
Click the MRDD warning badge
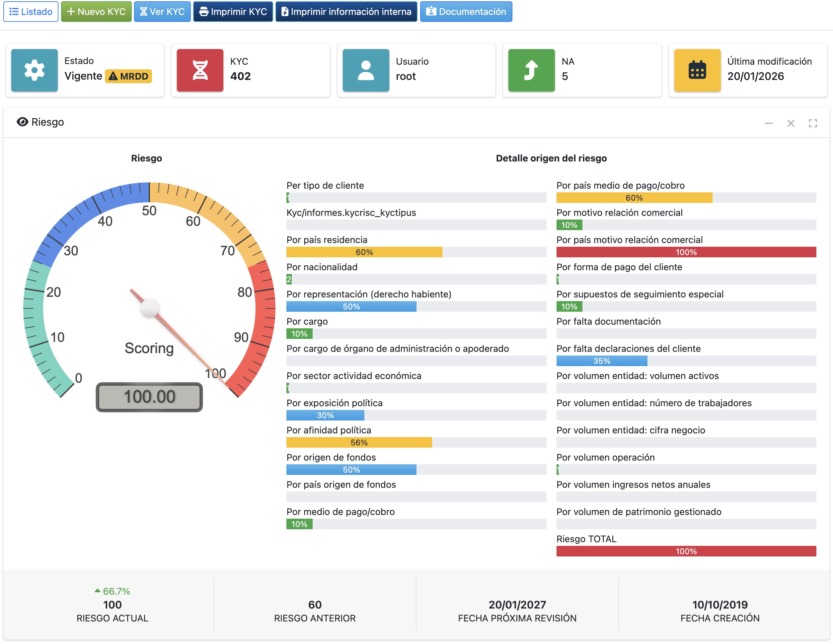click(x=128, y=76)
